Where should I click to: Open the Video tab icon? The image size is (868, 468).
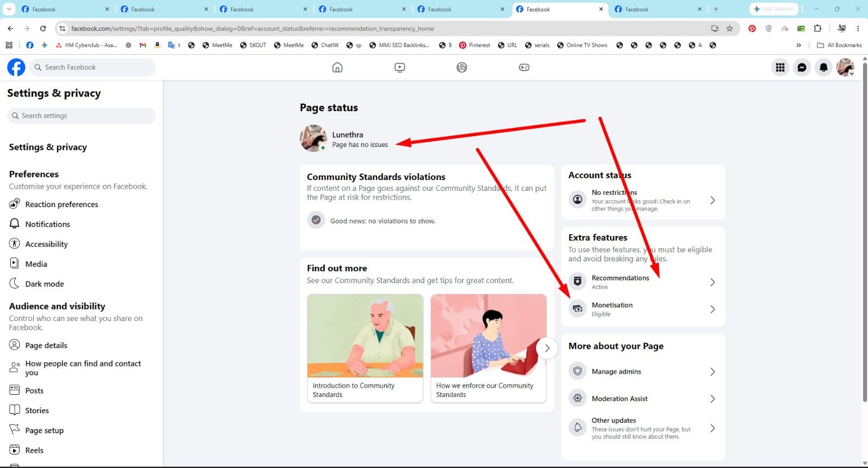[x=400, y=67]
